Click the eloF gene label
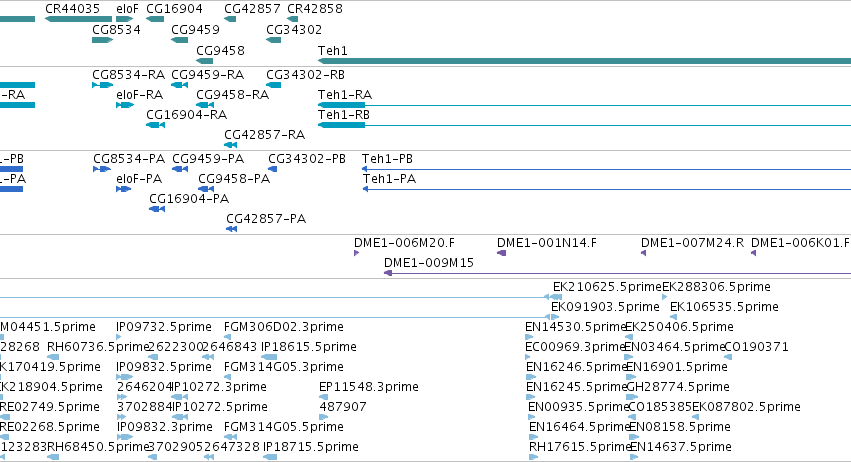Image resolution: width=851 pixels, height=462 pixels. [x=128, y=9]
